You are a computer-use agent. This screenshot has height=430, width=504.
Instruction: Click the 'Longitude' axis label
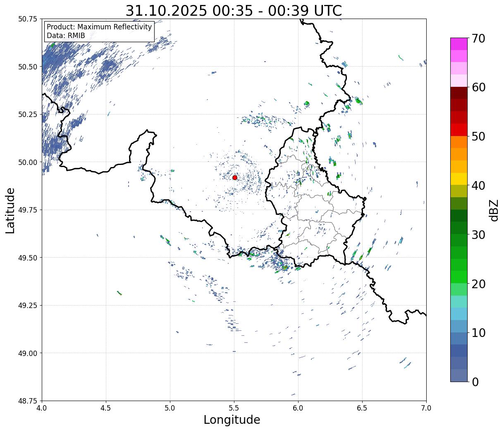coord(232,420)
